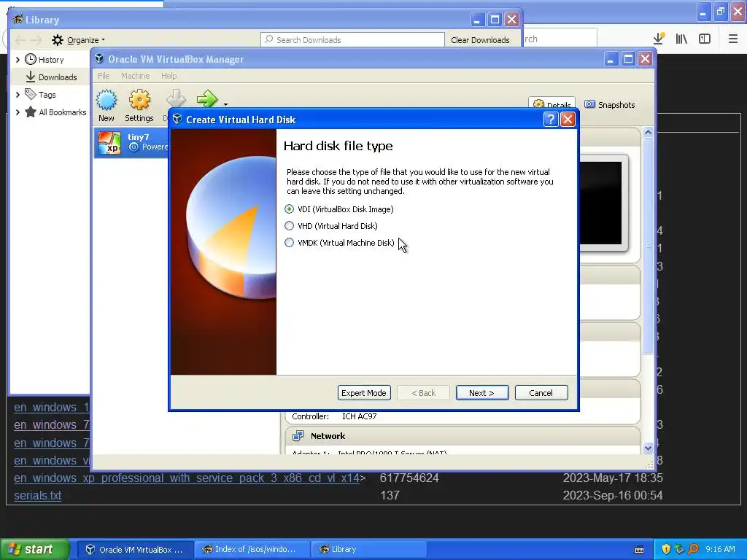The height and width of the screenshot is (560, 747).
Task: Open the Help menu in VirtualBox Manager
Action: click(169, 76)
